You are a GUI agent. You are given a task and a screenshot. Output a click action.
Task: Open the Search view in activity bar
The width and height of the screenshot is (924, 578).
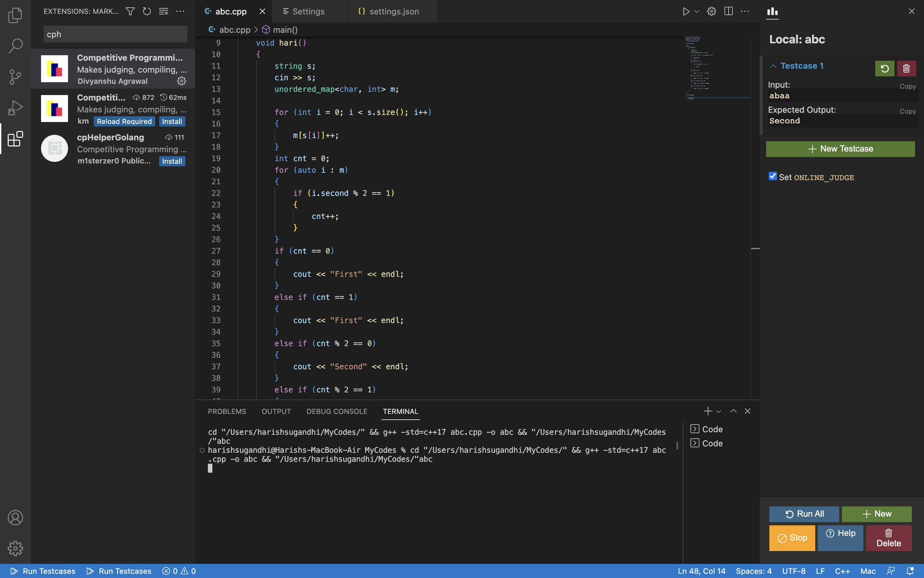tap(15, 46)
